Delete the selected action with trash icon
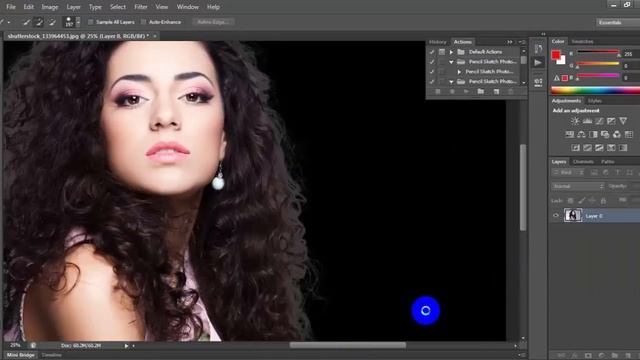Viewport: 640px width, 360px height. 511,92
